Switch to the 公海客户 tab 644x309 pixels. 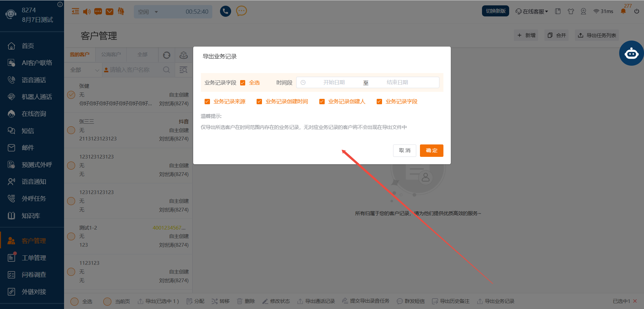(x=111, y=55)
